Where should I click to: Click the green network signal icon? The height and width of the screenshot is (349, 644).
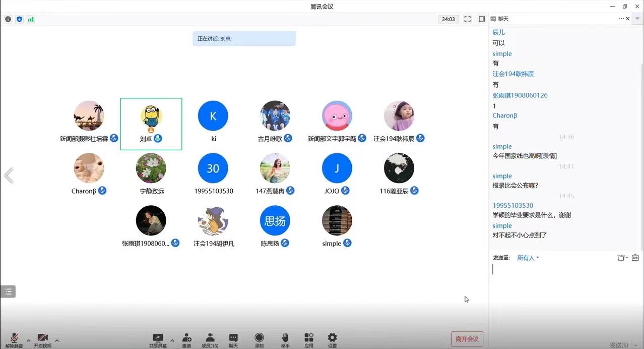[x=31, y=19]
